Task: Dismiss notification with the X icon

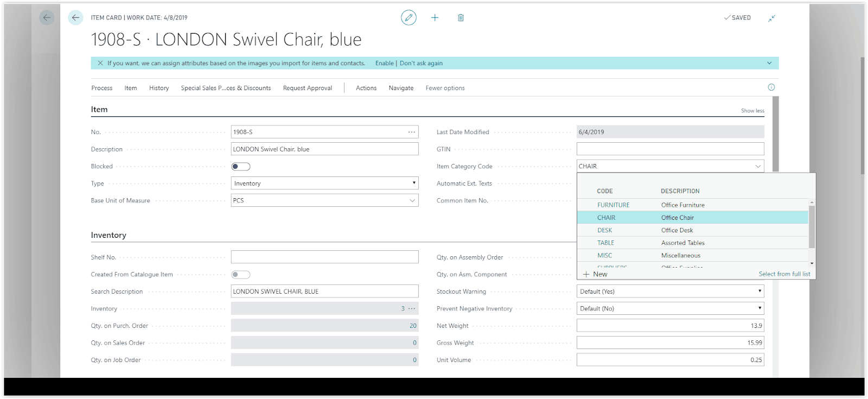Action: click(100, 63)
